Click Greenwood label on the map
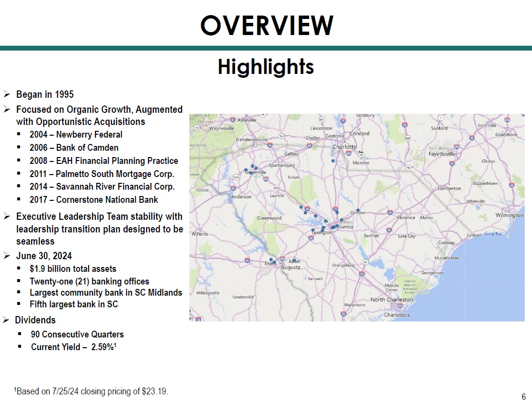The height and width of the screenshot is (408, 532). 269,218
